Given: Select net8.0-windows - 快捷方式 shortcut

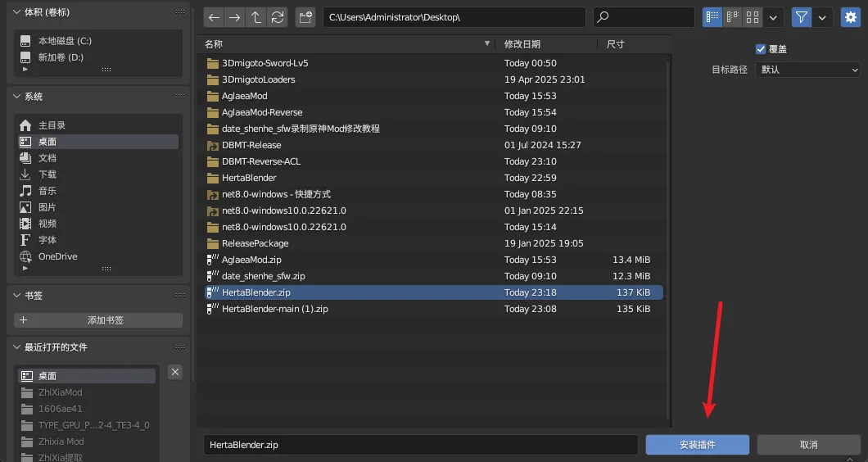Looking at the screenshot, I should point(433,194).
